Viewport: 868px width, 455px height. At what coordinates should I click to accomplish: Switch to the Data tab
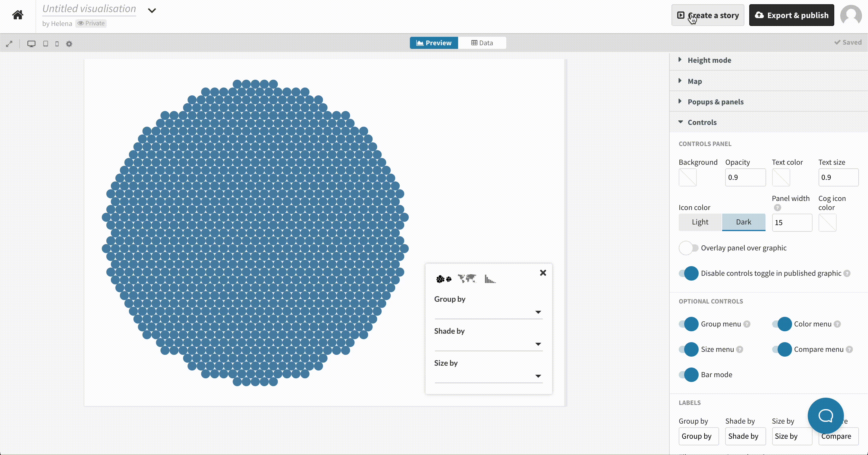(x=482, y=43)
